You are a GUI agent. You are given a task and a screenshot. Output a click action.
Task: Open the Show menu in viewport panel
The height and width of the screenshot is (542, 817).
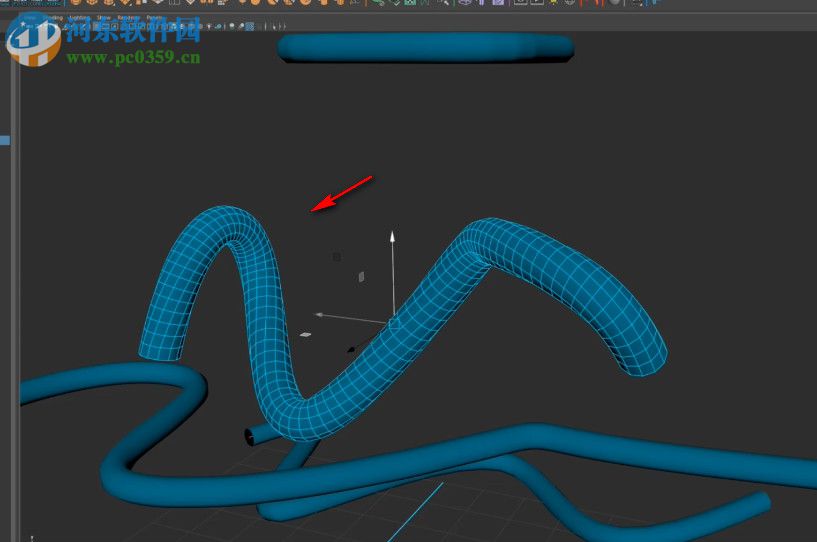pos(103,18)
